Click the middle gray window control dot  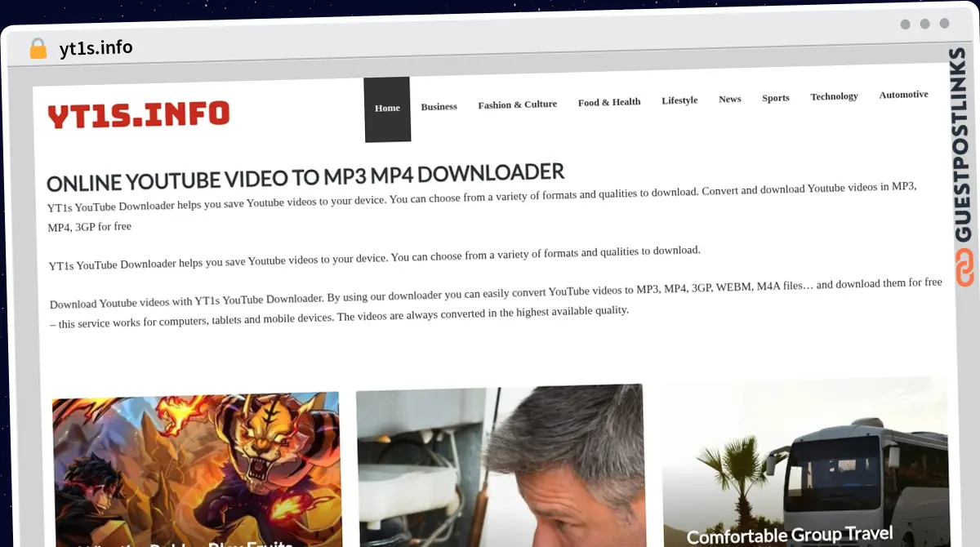924,24
